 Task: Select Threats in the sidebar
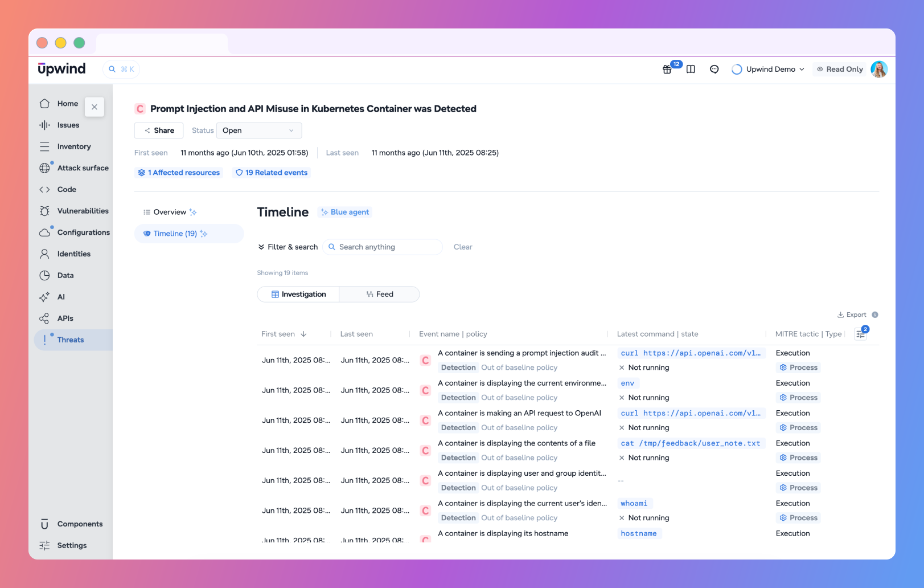coord(73,340)
